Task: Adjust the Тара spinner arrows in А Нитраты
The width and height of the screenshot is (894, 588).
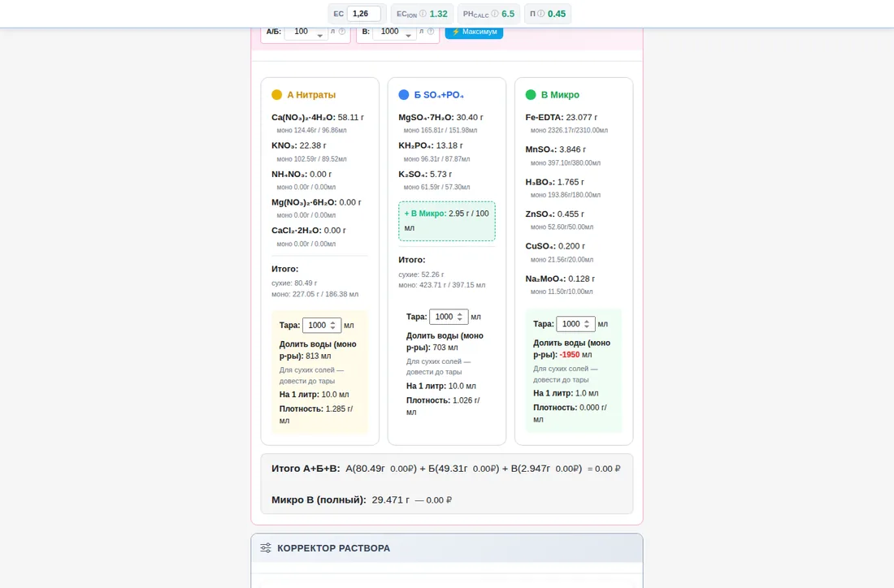Action: [x=333, y=326]
